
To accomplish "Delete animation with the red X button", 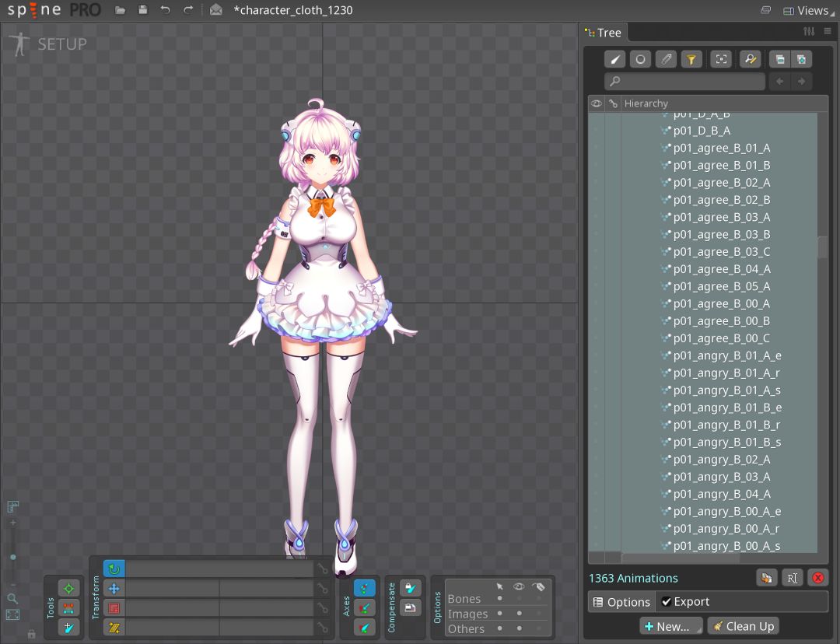I will pos(817,578).
